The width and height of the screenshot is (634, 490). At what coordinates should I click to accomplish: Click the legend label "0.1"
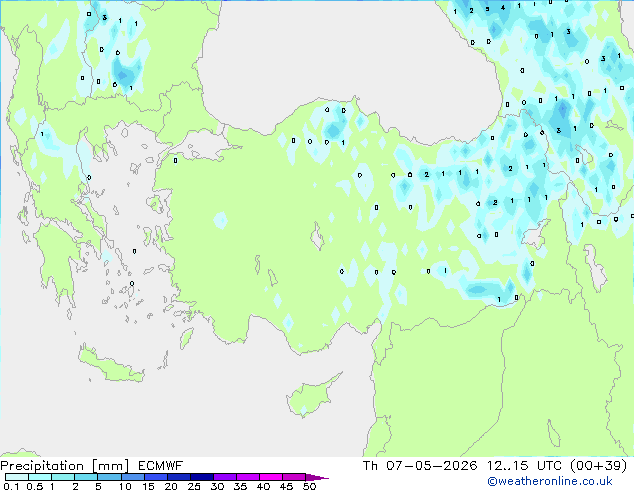click(x=11, y=486)
